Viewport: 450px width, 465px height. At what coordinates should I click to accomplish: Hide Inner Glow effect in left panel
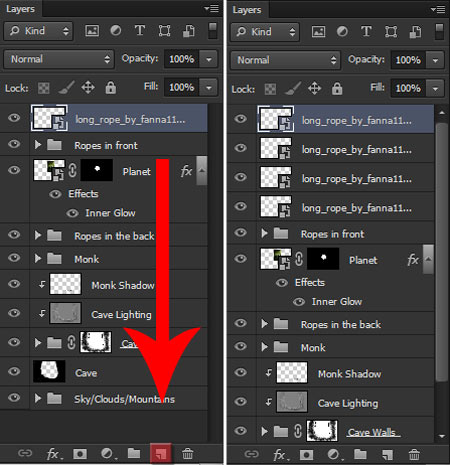click(x=72, y=213)
